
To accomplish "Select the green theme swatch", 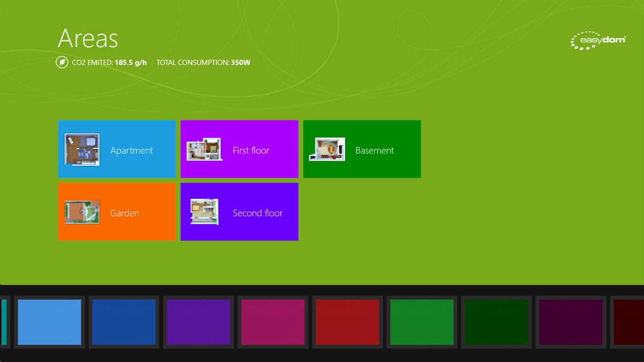I will (x=422, y=322).
